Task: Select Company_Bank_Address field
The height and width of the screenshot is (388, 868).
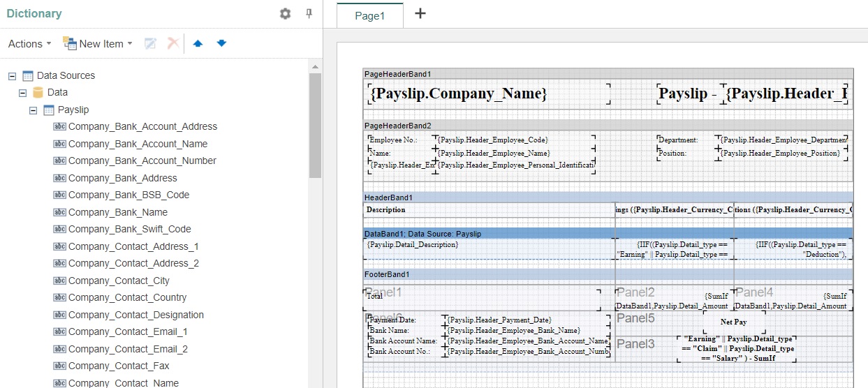Action: pyautogui.click(x=122, y=178)
